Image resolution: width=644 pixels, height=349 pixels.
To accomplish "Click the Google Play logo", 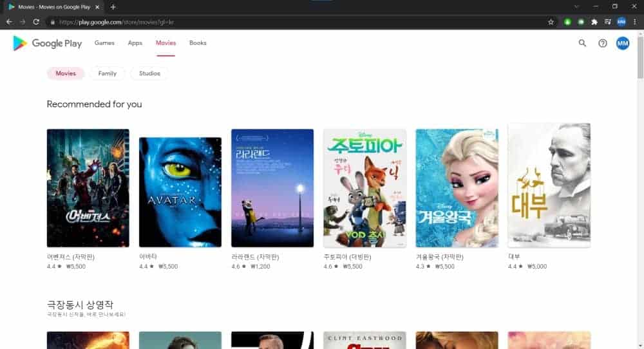I will point(47,43).
